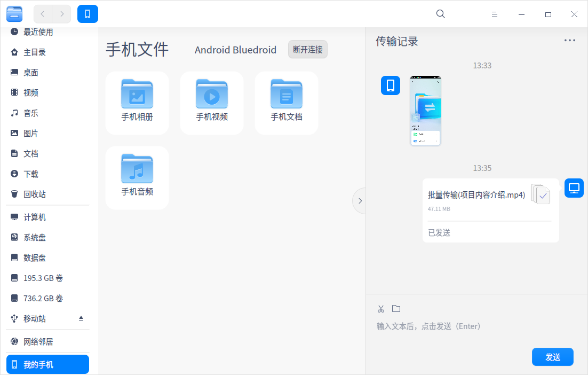The height and width of the screenshot is (375, 588).
Task: Open the ... options menu in 传输记录
Action: (569, 40)
